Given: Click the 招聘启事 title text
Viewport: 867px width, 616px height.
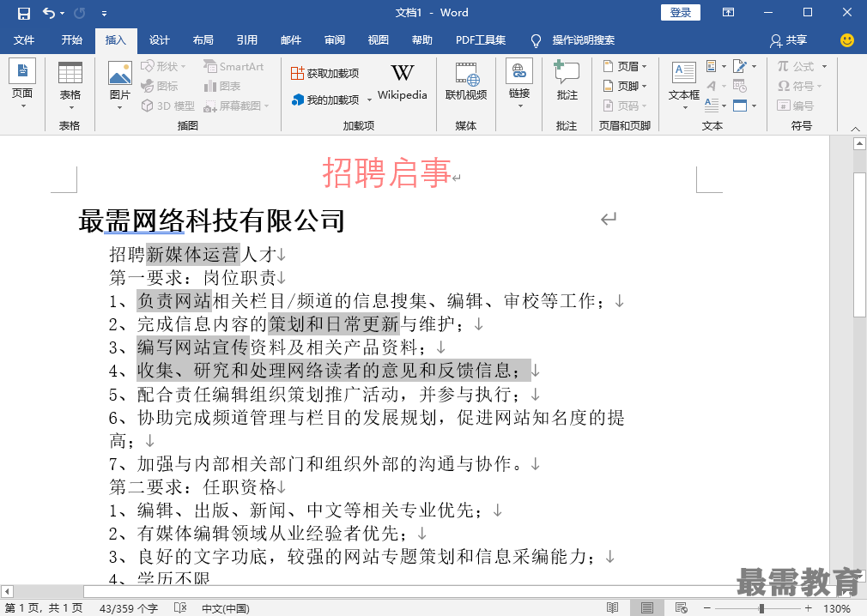Looking at the screenshot, I should (386, 172).
